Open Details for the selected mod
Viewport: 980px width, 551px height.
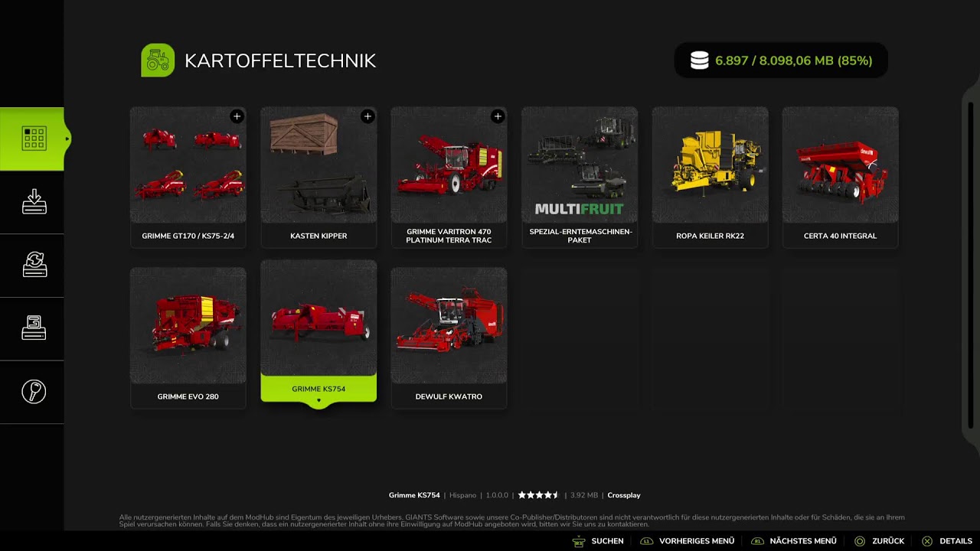pos(946,541)
